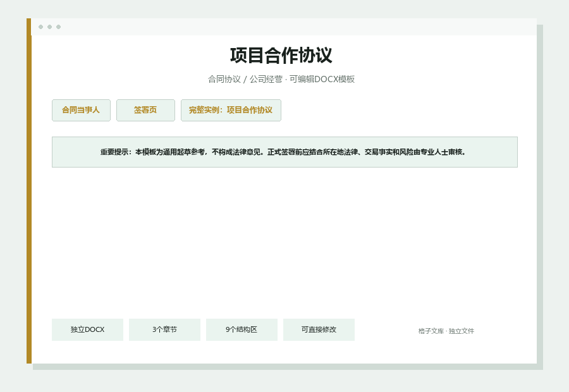The image size is (569, 392).
Task: Click the first window dot in title bar
Action: coord(40,27)
